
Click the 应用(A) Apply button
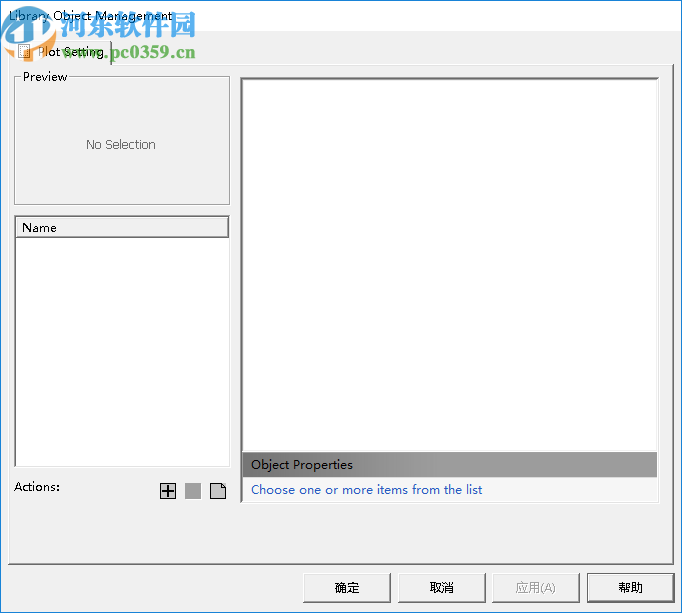click(x=535, y=588)
